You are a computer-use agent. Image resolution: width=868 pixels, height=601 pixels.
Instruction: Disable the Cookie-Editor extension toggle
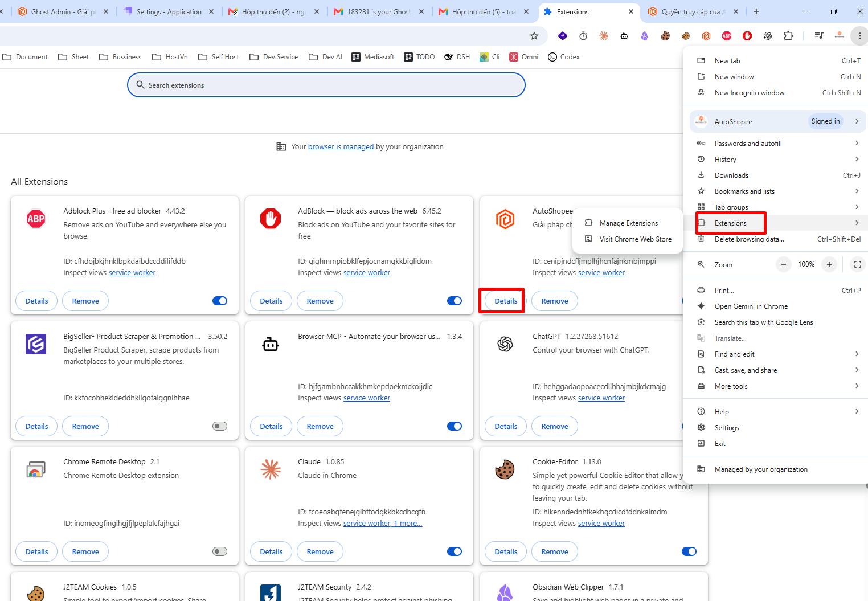coord(689,551)
